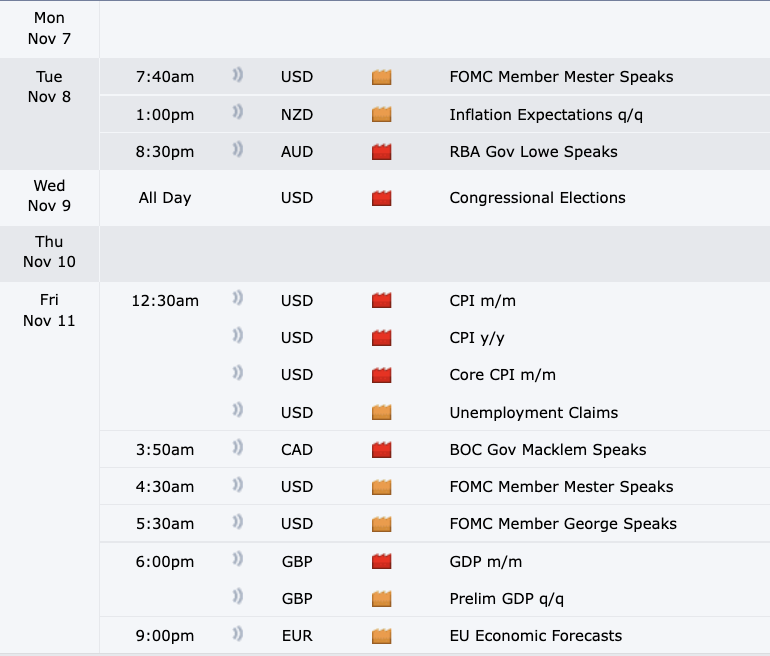Image resolution: width=770 pixels, height=656 pixels.
Task: Click the Tue Nov 8 date cell
Action: [49, 87]
